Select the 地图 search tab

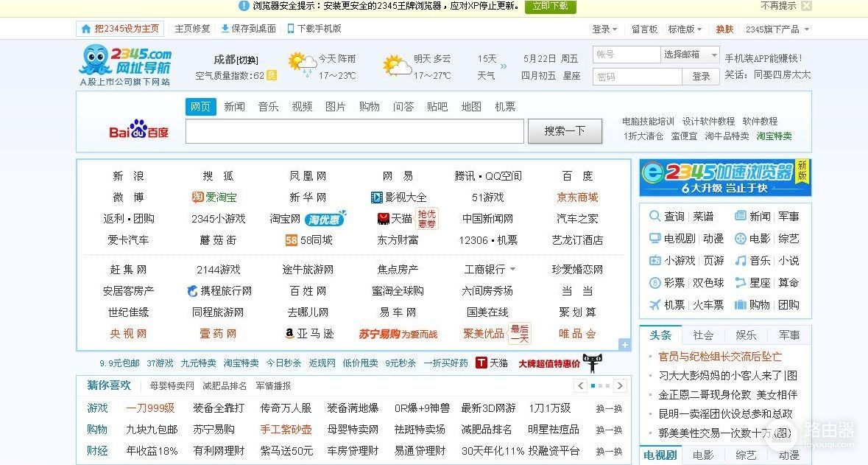pyautogui.click(x=471, y=106)
